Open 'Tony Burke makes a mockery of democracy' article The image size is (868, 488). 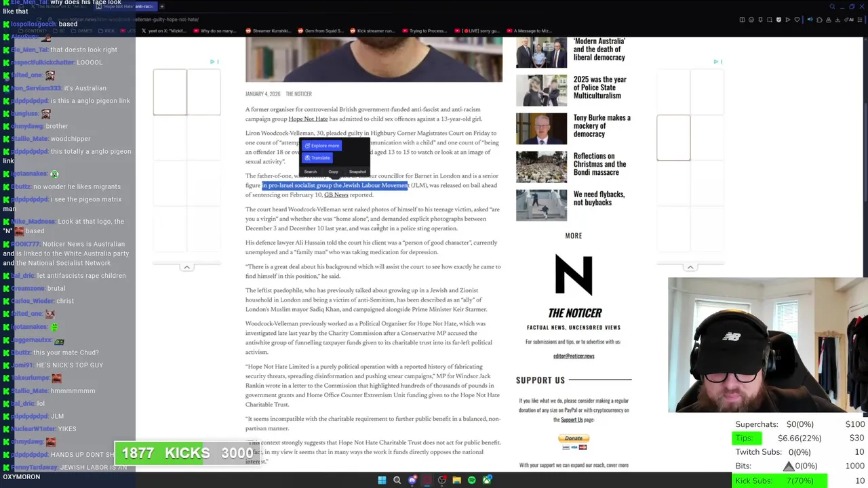(x=602, y=125)
